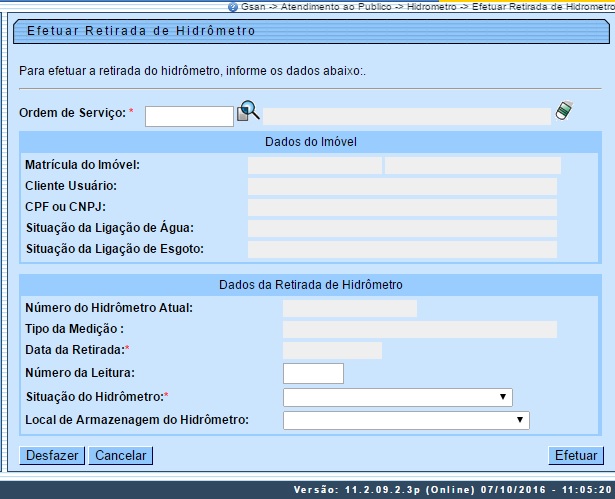The height and width of the screenshot is (499, 615).
Task: Click the eraser icon to clear Ordem de Serviço
Action: (x=563, y=112)
